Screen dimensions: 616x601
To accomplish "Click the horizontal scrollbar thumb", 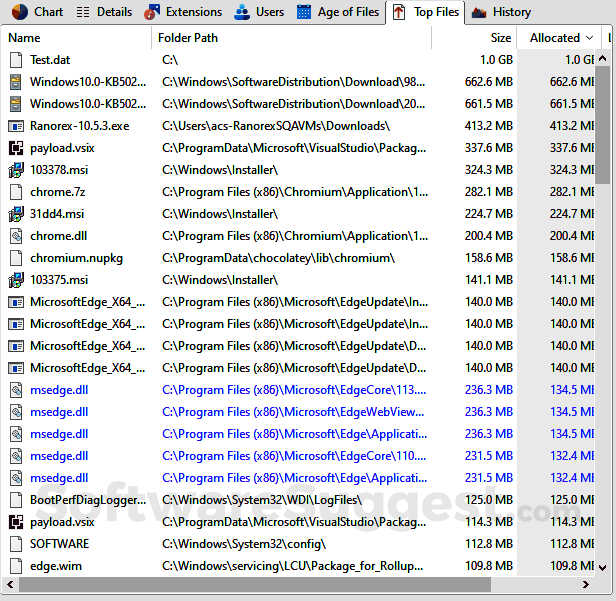I will (x=255, y=584).
